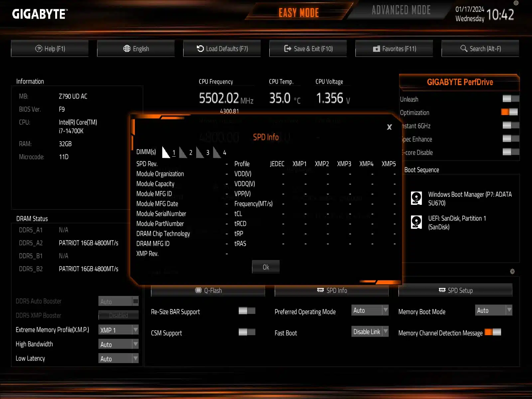Image resolution: width=532 pixels, height=399 pixels.
Task: Click the Load Defaults circular arrow icon
Action: (200, 49)
